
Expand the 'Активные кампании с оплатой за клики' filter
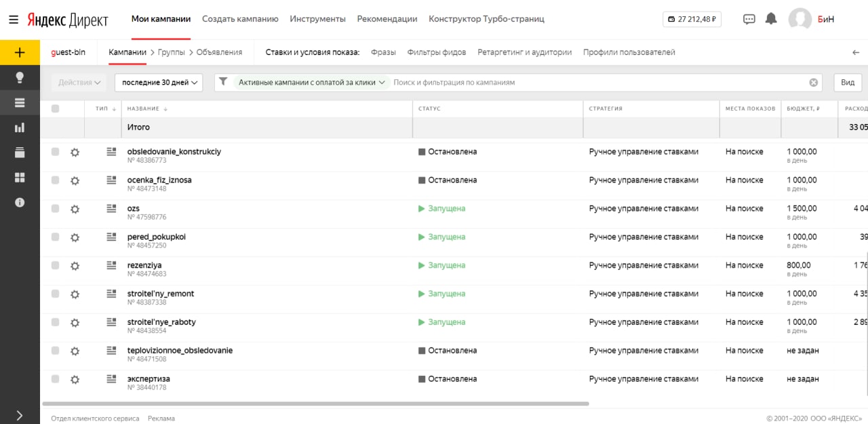click(312, 83)
